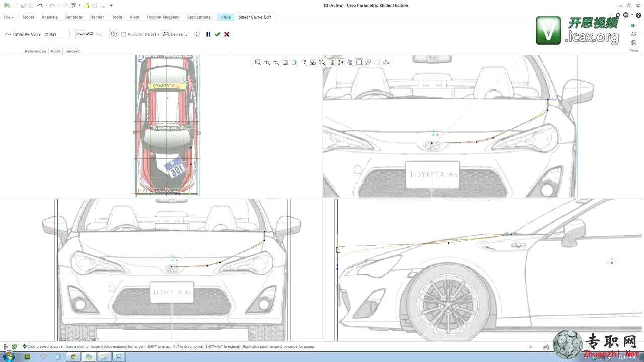The width and height of the screenshot is (644, 362).
Task: Click the view manager camera icon
Action: tap(313, 62)
